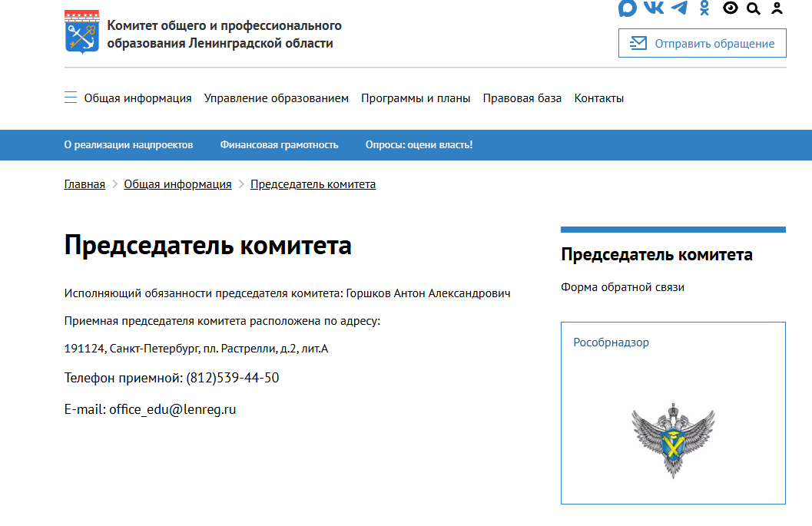The height and width of the screenshot is (526, 812).
Task: Open Общая информация menu item
Action: [138, 98]
